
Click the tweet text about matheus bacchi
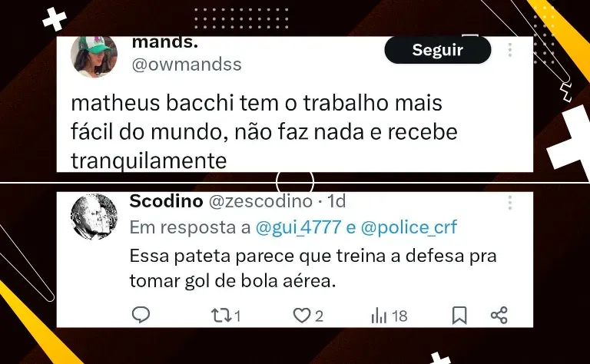264,131
